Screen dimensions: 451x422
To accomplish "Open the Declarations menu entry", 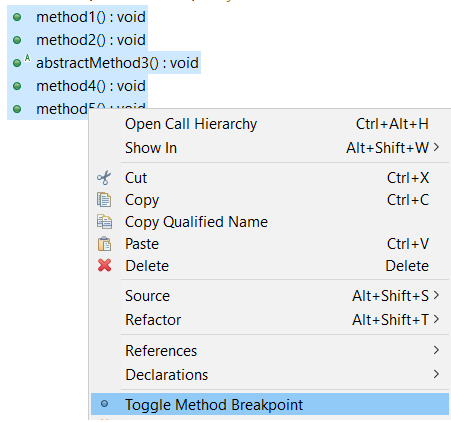I will (270, 374).
